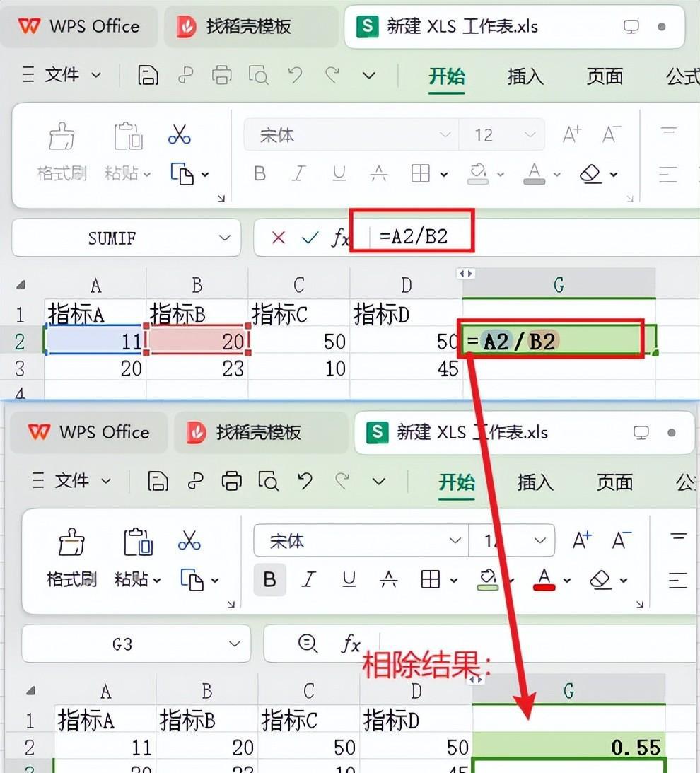Open Paste options arrow in top window

click(146, 174)
